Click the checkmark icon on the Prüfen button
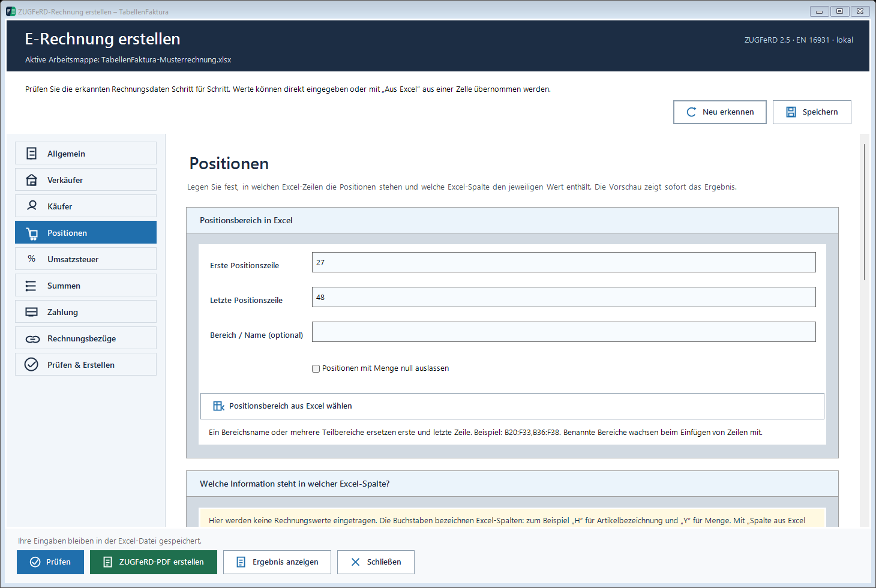This screenshot has width=876, height=588. [x=35, y=562]
